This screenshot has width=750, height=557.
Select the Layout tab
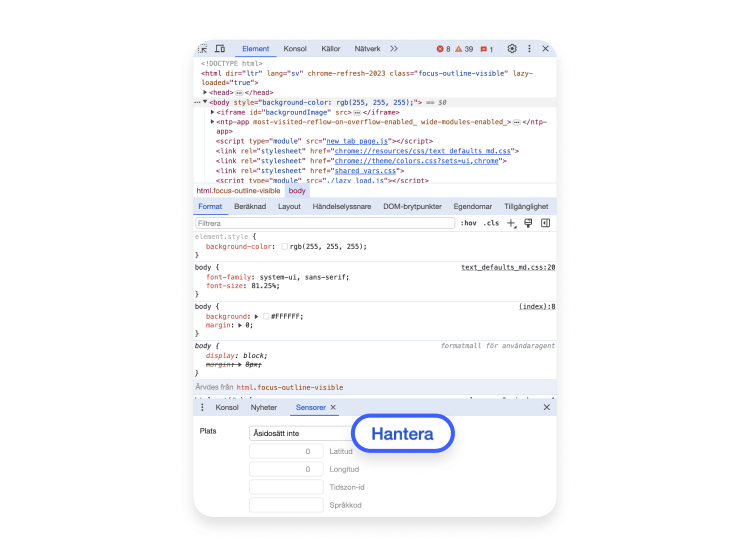tap(289, 207)
